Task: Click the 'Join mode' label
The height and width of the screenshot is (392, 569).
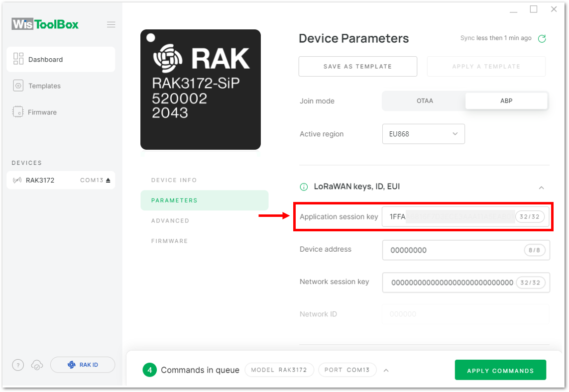Action: pos(317,101)
